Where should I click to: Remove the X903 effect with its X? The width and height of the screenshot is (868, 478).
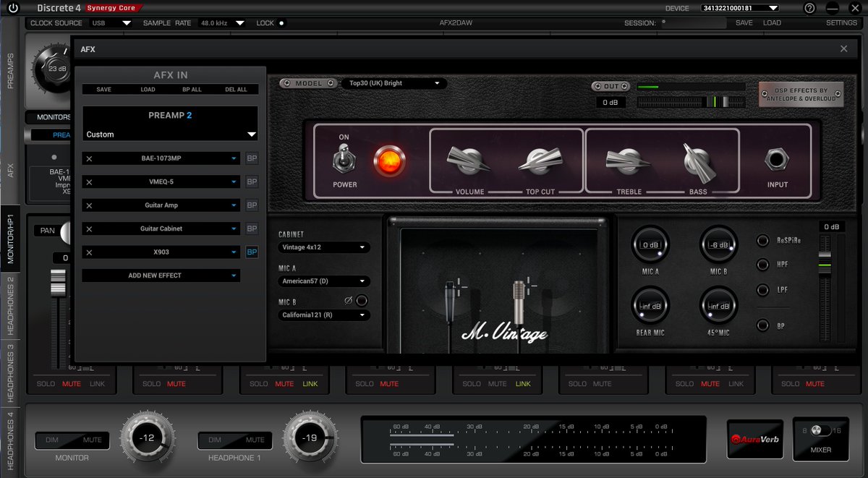click(x=89, y=252)
